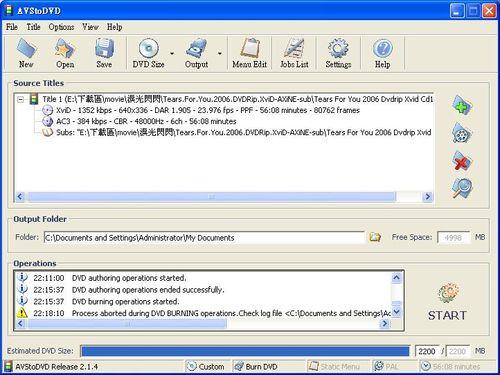Click the Custom status bar item
The height and width of the screenshot is (375, 500).
click(206, 367)
